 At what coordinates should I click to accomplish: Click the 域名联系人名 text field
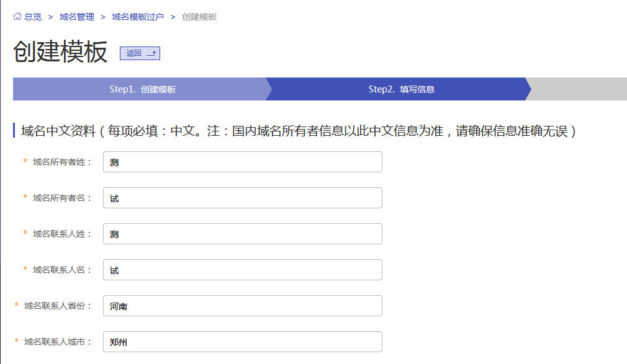pyautogui.click(x=242, y=270)
